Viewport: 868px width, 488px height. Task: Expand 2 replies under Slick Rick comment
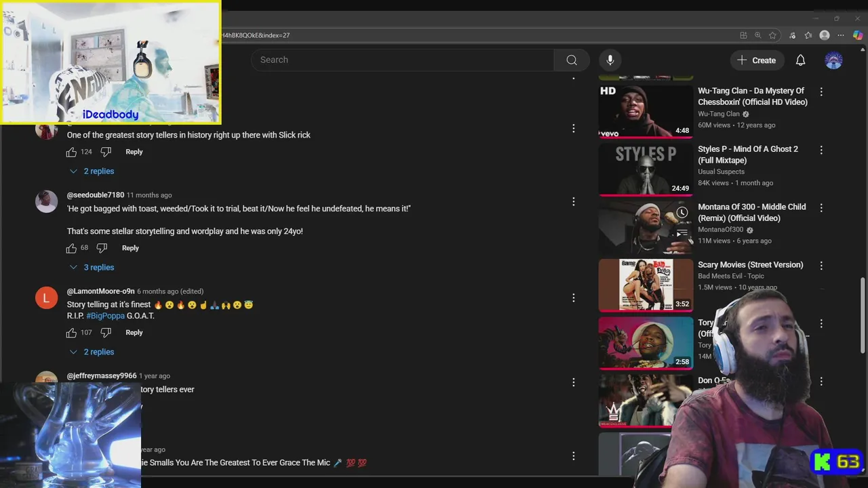[x=92, y=171]
